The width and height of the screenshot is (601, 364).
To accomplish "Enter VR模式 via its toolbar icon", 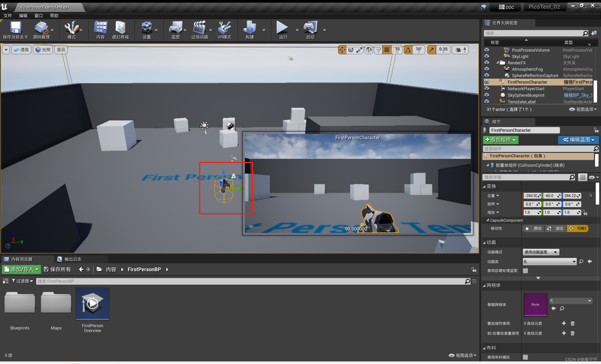I will tap(224, 29).
